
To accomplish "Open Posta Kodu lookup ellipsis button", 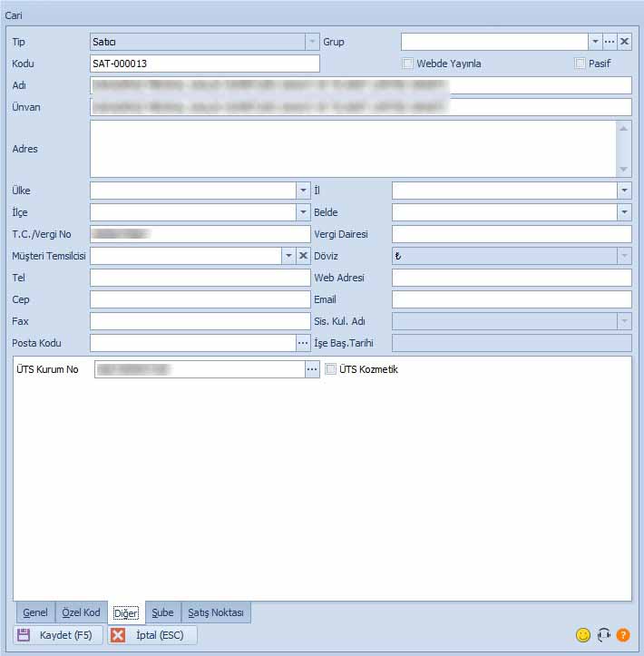I will pyautogui.click(x=303, y=343).
